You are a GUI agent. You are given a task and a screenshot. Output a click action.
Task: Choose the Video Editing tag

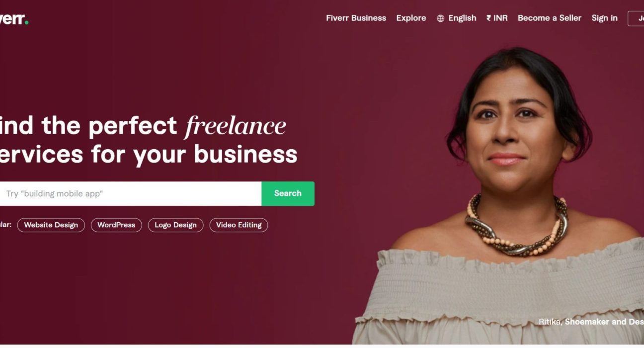[239, 225]
